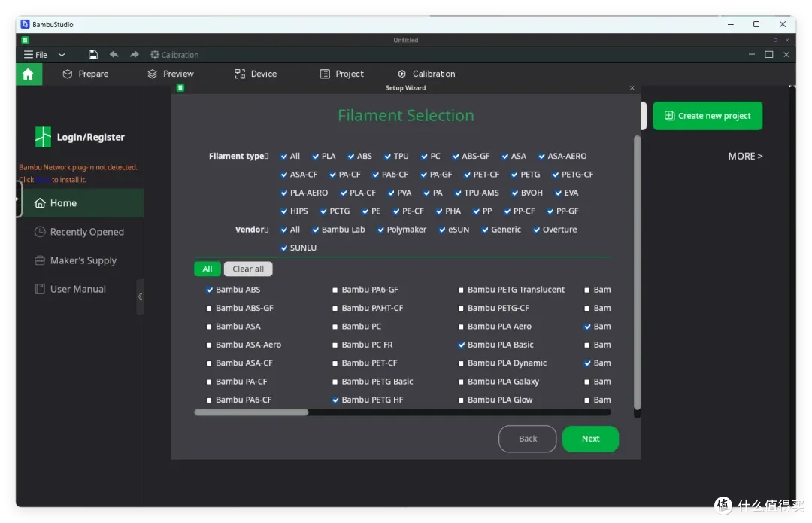Screen dimensions: 812x523
Task: Click the blue link to install the plug-in
Action: click(x=42, y=180)
